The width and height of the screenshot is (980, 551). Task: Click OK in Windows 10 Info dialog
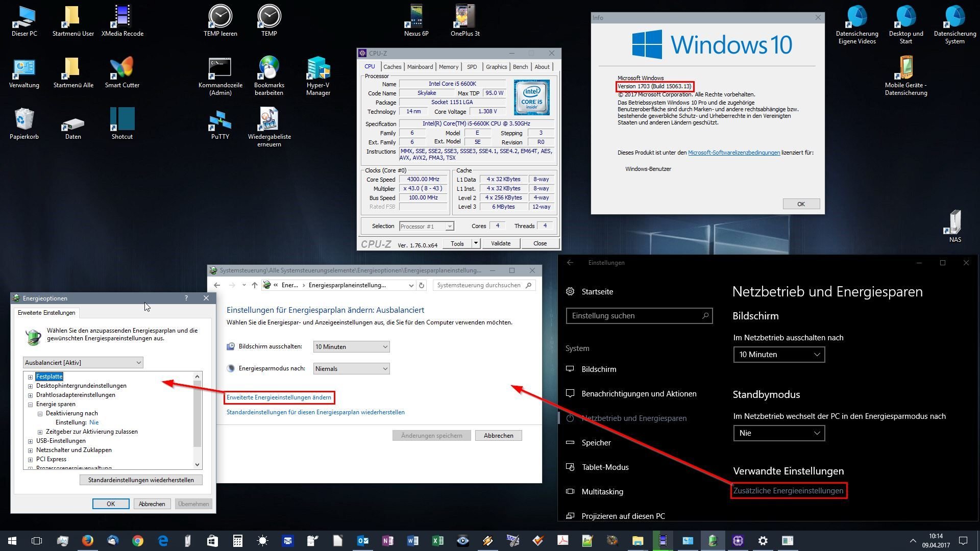801,204
